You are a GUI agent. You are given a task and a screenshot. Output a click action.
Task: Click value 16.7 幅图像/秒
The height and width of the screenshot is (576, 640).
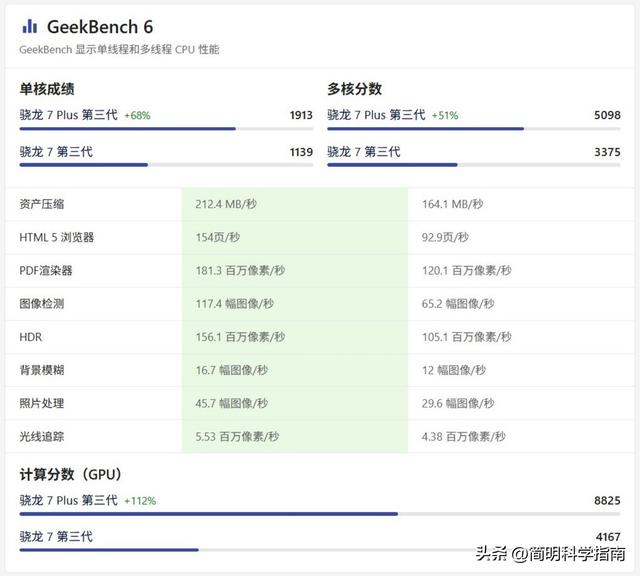(x=232, y=370)
